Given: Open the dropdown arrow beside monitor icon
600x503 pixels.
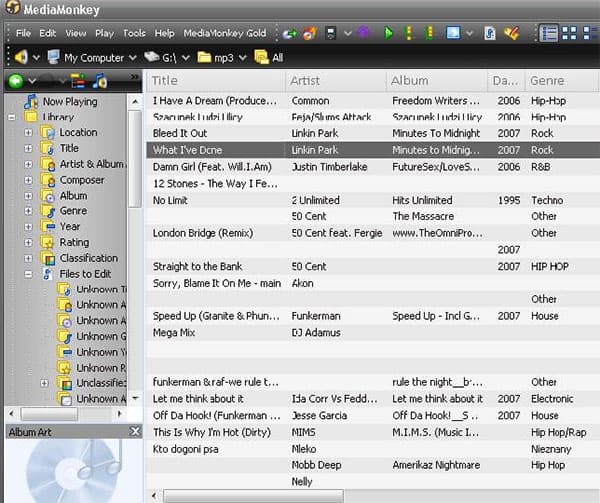Looking at the screenshot, I should click(x=470, y=34).
